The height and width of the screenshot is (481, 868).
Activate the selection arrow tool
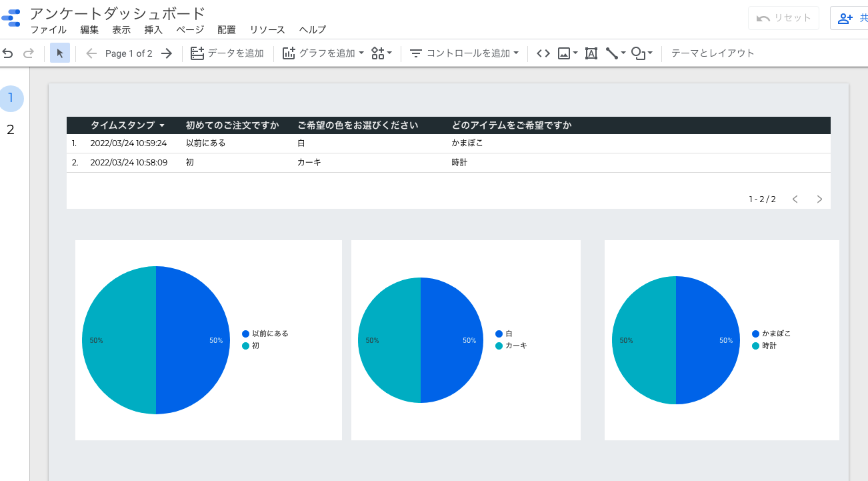pyautogui.click(x=59, y=52)
